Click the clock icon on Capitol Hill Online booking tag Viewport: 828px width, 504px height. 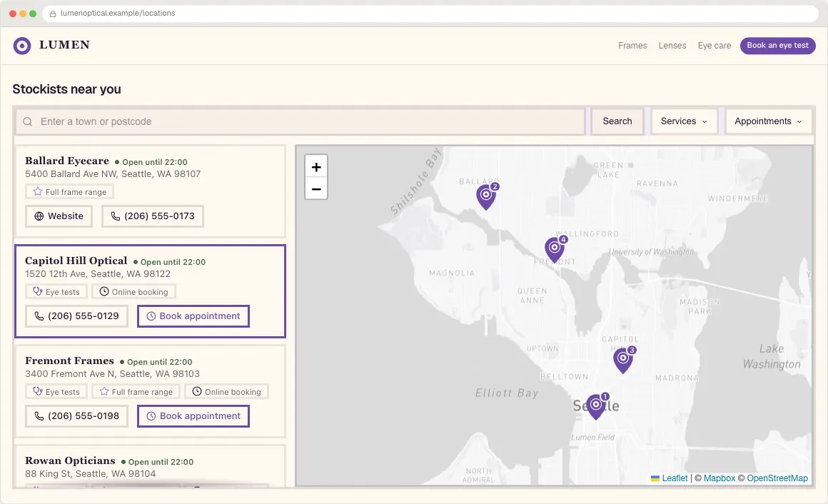click(104, 292)
